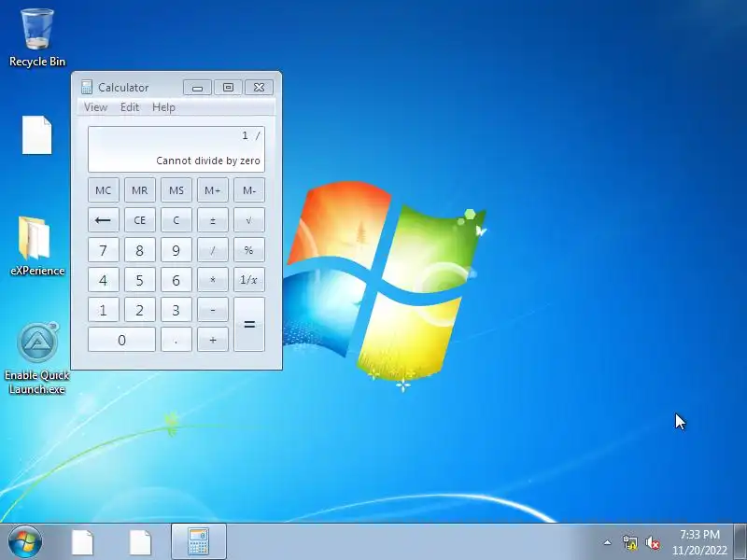Image resolution: width=747 pixels, height=560 pixels.
Task: Click the plus-minus sign button
Action: (213, 220)
